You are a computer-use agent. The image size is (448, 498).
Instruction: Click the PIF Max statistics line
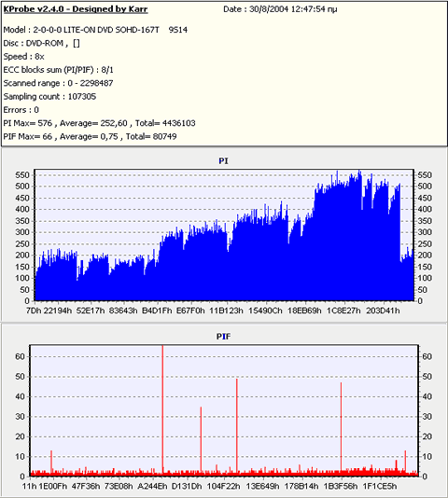point(90,136)
